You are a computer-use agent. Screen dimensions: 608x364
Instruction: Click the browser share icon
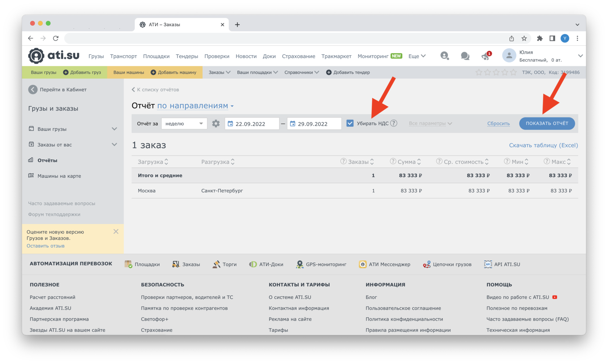coord(511,38)
